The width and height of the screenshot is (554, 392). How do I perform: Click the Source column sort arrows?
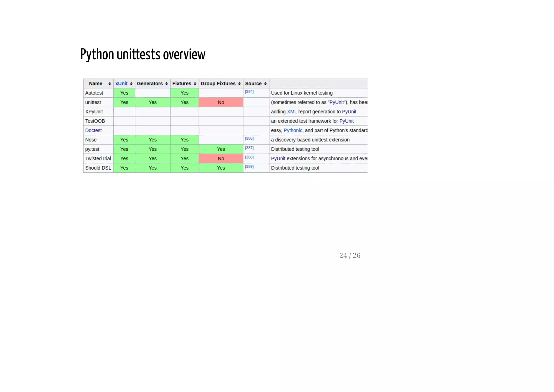coord(265,84)
